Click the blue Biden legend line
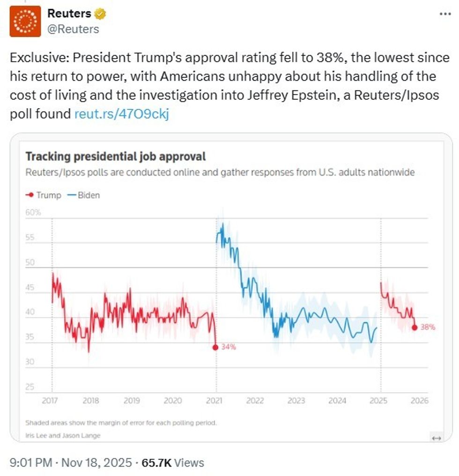The width and height of the screenshot is (459, 476). point(73,195)
